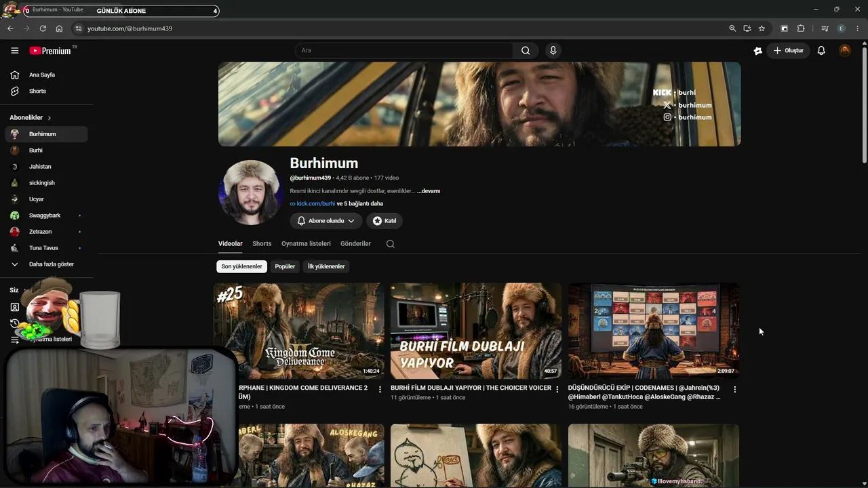
Task: Open the Chrome extensions puzzle icon
Action: pyautogui.click(x=801, y=28)
